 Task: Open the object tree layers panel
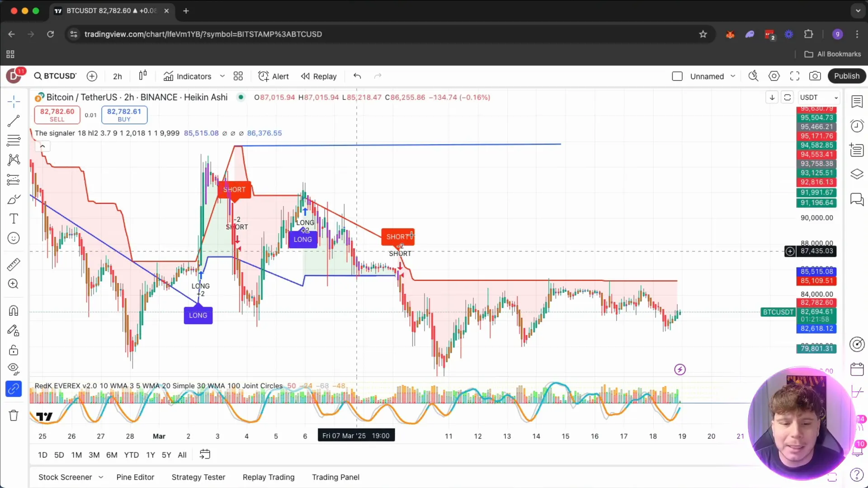(x=857, y=174)
